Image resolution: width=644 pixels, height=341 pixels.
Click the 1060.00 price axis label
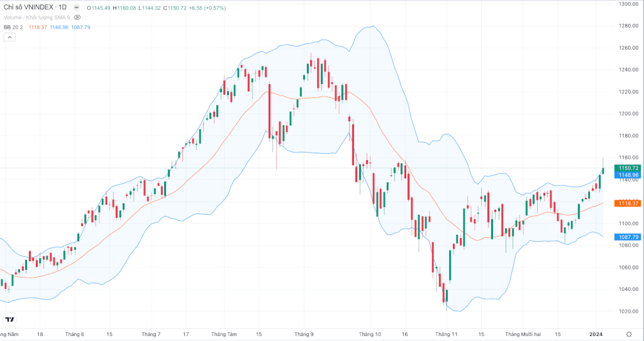[x=628, y=268]
